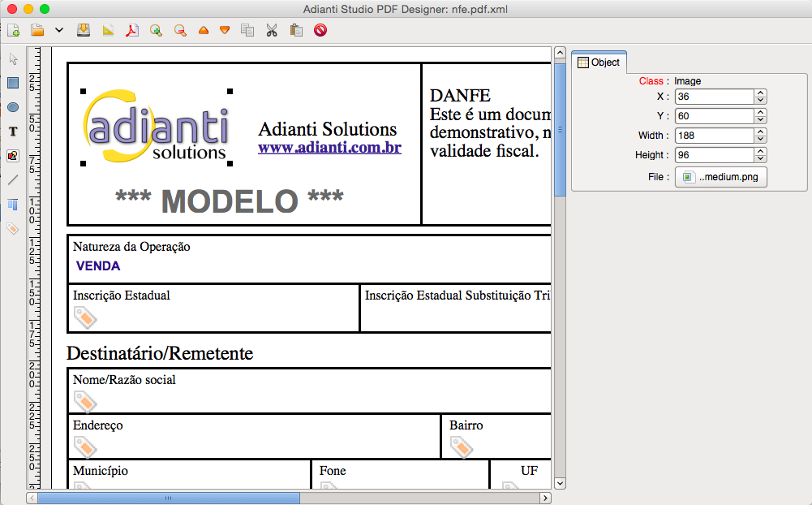Click the "Fone" field label
The image size is (812, 505).
pyautogui.click(x=333, y=471)
